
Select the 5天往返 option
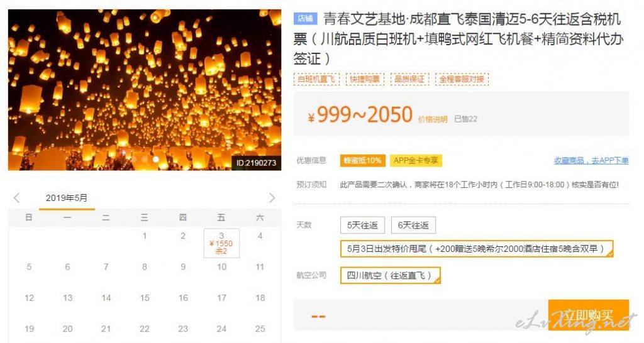362,226
